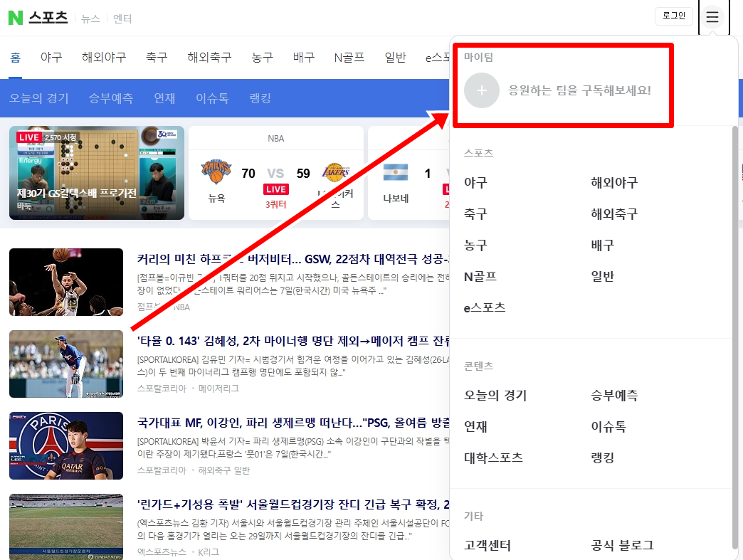The image size is (743, 560).
Task: Click the 엑스포츠뉴스 source label
Action: point(162,552)
